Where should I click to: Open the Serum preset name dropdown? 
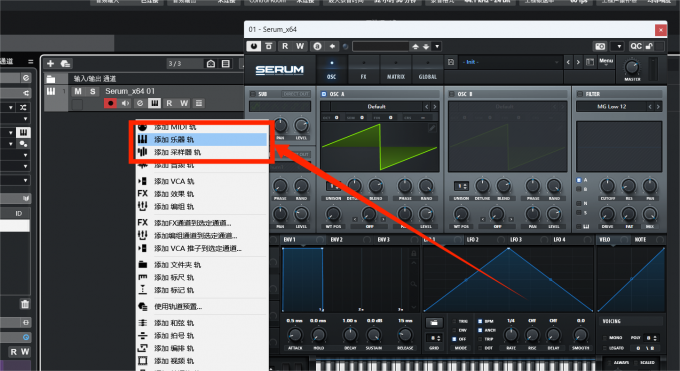(x=510, y=62)
